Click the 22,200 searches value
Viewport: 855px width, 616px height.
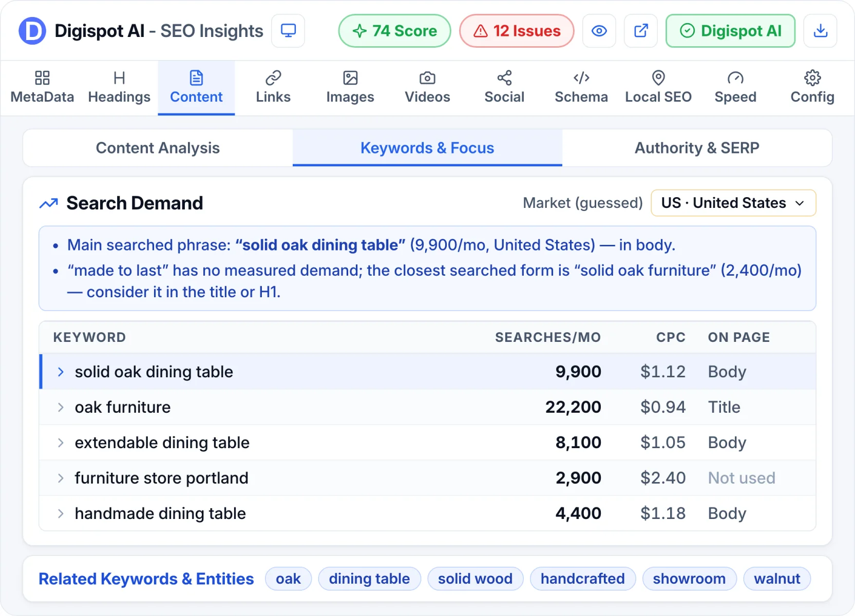click(x=573, y=407)
